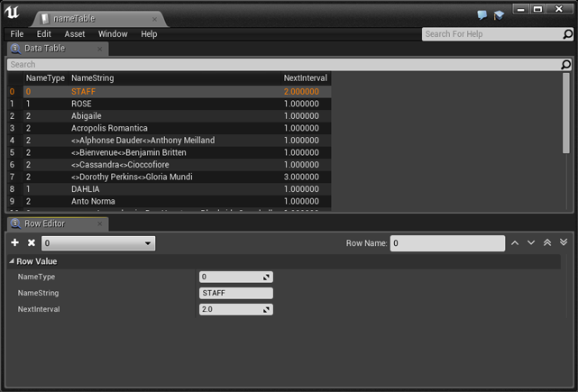Open the Window menu

point(113,34)
